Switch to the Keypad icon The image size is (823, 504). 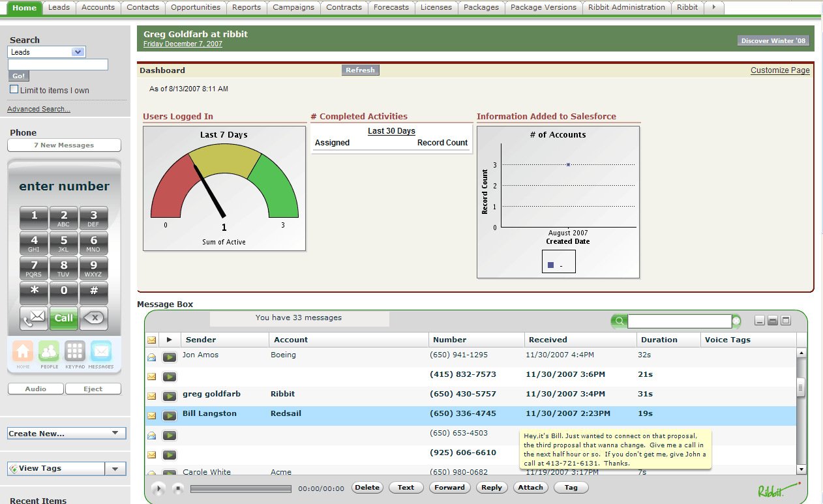[75, 352]
